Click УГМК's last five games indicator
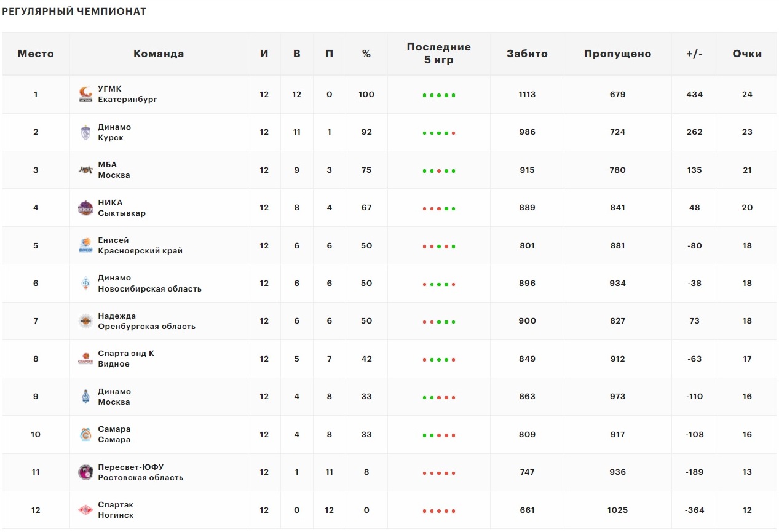The height and width of the screenshot is (532, 779). coord(439,95)
